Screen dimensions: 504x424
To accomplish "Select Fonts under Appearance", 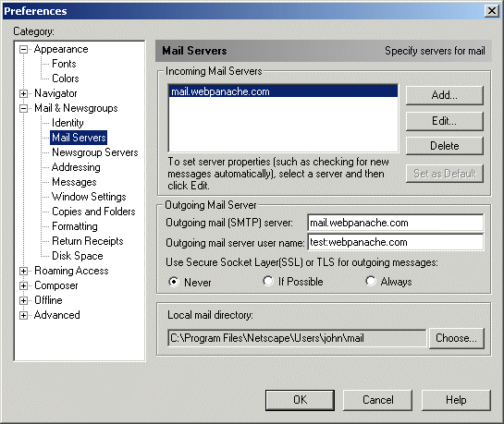I will [64, 64].
